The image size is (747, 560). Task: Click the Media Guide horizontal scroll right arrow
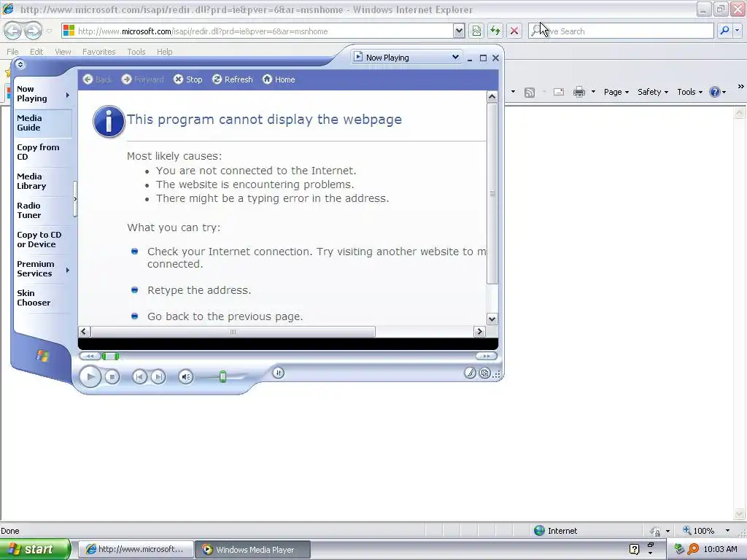tap(479, 332)
